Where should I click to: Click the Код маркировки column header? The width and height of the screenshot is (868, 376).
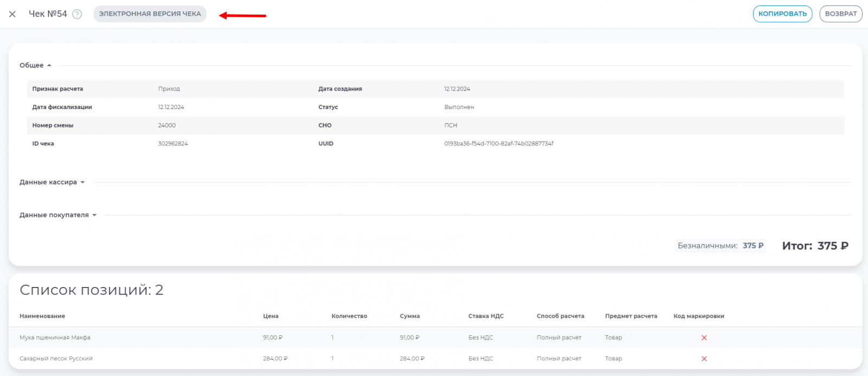[x=699, y=316]
